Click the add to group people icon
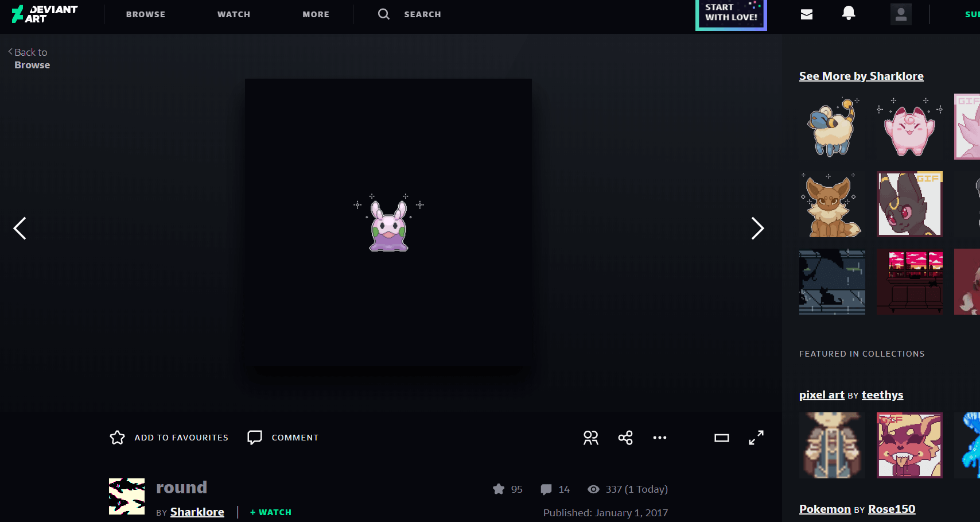Screen dimensions: 980x522 click(x=591, y=438)
